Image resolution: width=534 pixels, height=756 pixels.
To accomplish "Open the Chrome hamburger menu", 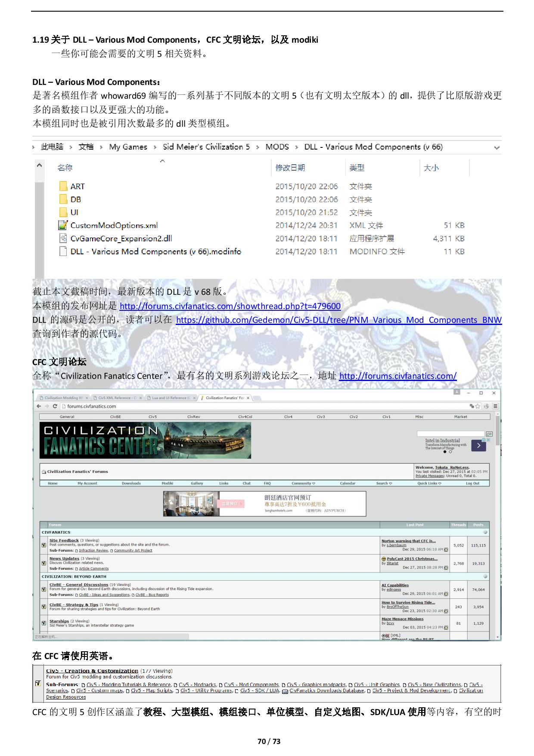I will click(x=496, y=406).
